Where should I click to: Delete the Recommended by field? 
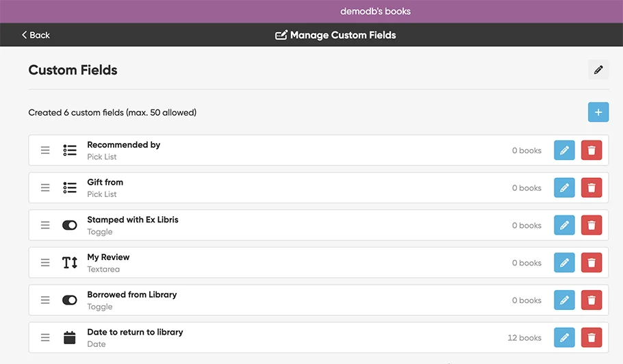click(592, 151)
